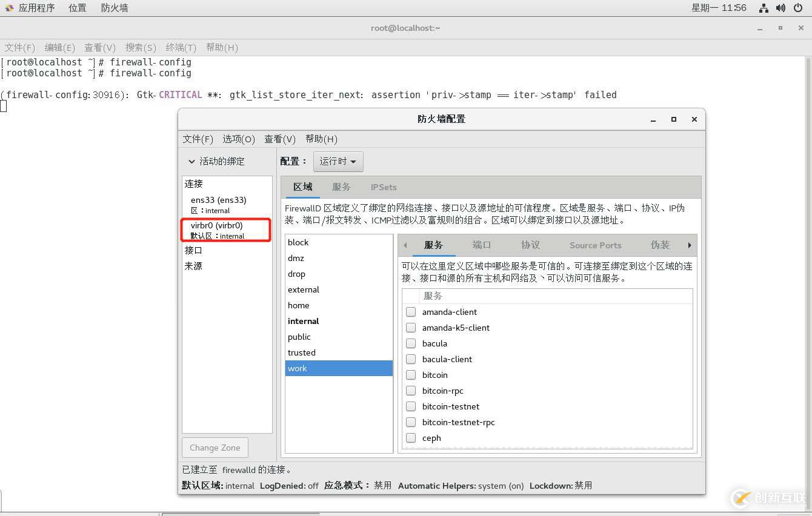
Task: Select the work zone
Action: click(x=339, y=368)
